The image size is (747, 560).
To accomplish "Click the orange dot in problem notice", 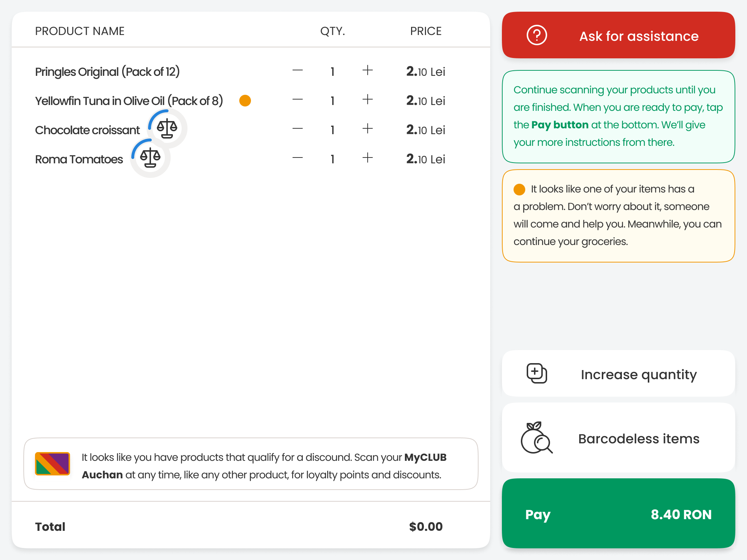I will (x=519, y=190).
